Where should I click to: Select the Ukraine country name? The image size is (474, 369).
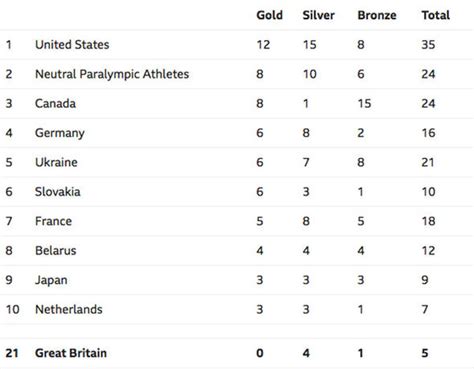[x=56, y=162]
